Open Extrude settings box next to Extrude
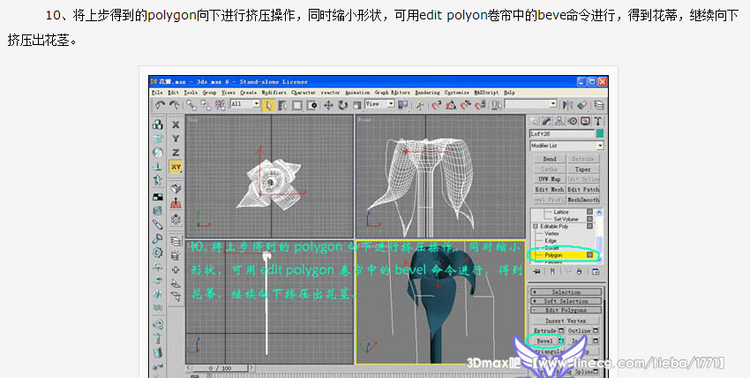 561,331
